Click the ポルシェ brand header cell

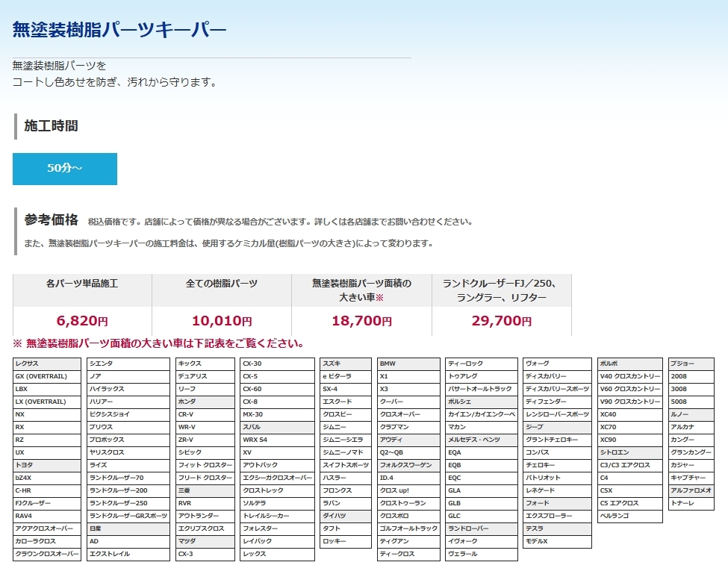pos(482,402)
